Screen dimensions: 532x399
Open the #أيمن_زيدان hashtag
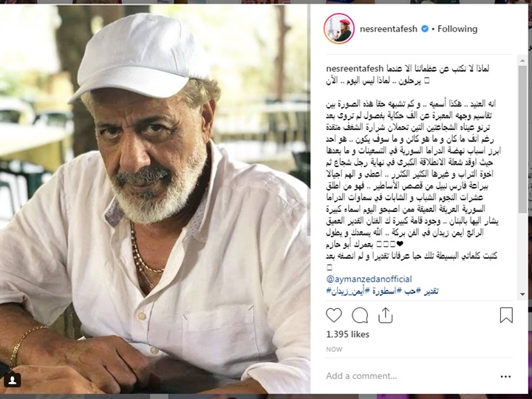[x=347, y=291]
